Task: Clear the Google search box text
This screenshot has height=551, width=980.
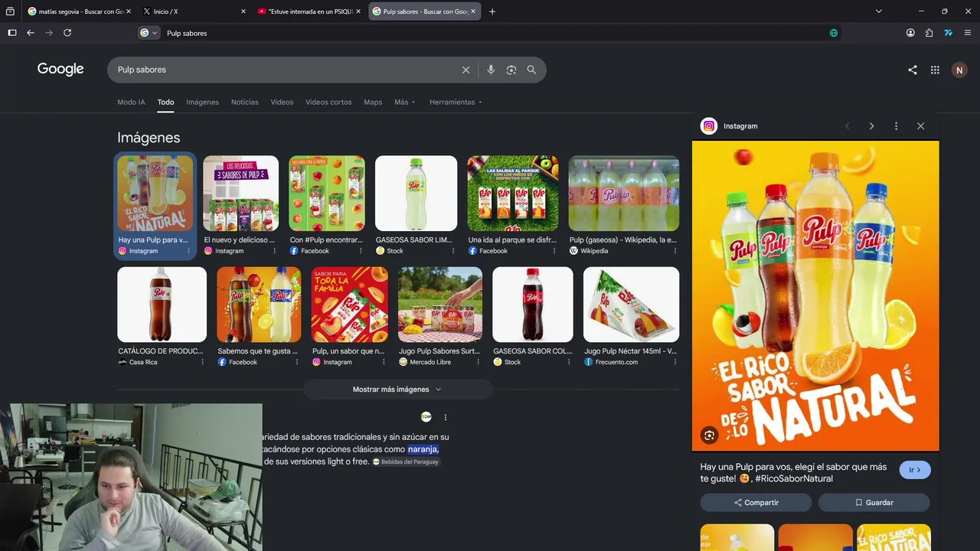Action: coord(465,70)
